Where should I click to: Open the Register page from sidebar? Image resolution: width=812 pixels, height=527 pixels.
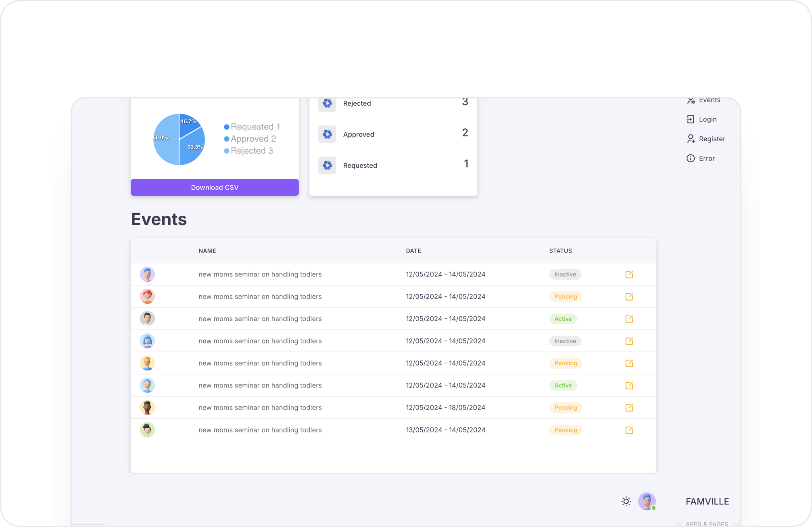pyautogui.click(x=712, y=139)
